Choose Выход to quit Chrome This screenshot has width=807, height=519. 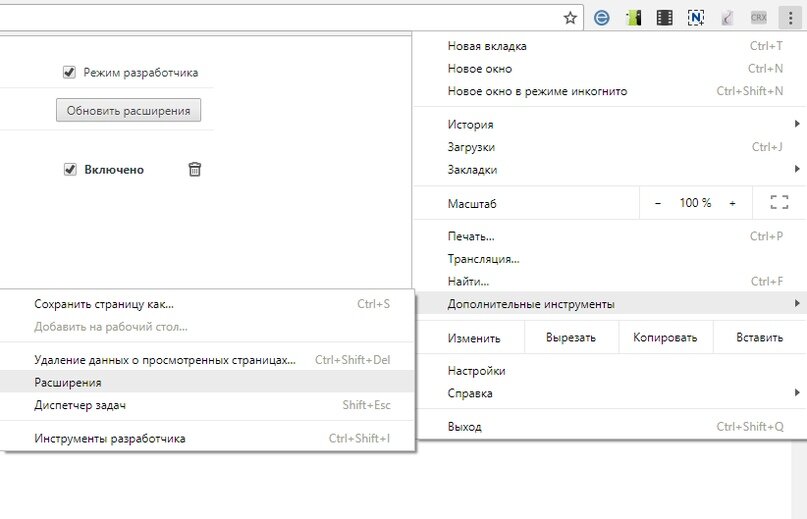[610, 426]
